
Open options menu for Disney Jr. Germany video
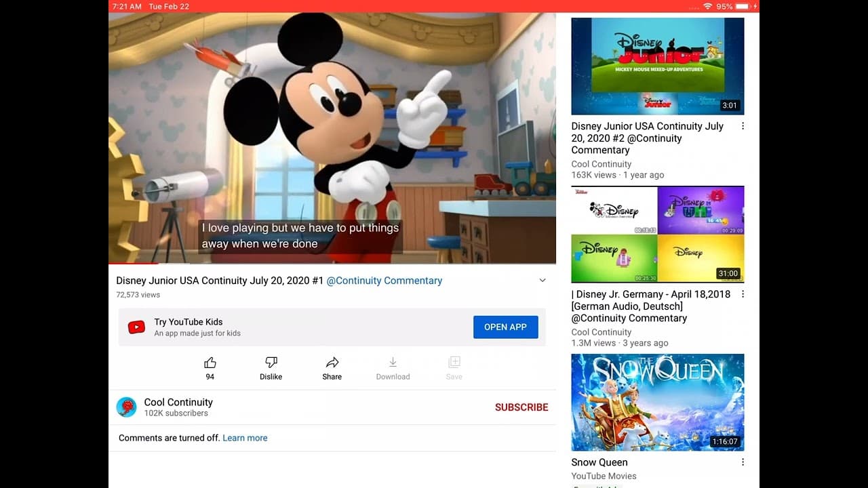tap(743, 294)
